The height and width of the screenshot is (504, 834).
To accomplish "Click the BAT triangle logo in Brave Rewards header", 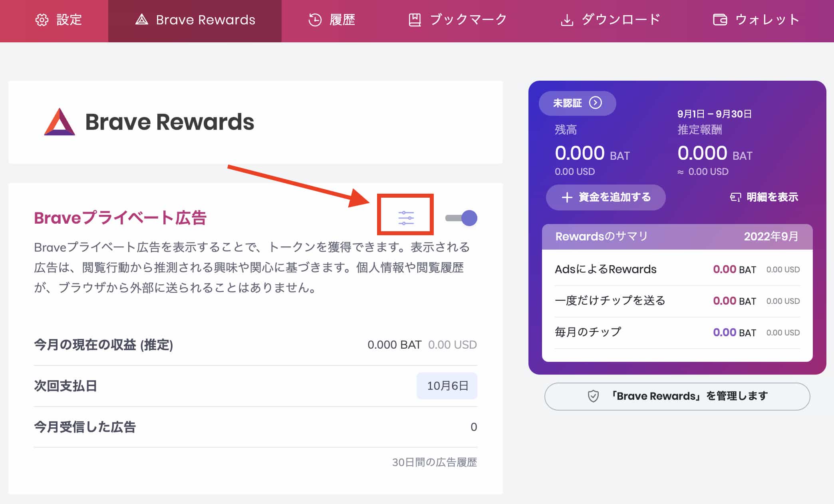I will [x=60, y=122].
